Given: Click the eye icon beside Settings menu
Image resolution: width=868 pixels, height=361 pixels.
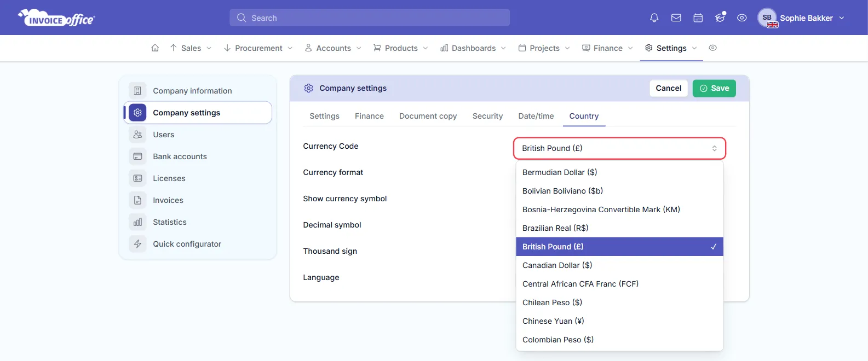Looking at the screenshot, I should pyautogui.click(x=712, y=48).
